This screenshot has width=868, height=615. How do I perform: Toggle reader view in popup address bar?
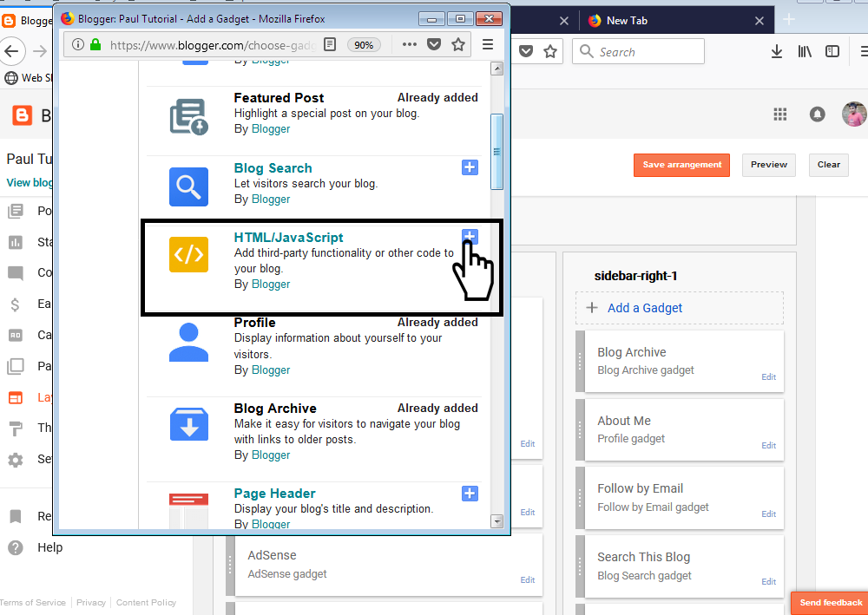(x=330, y=44)
